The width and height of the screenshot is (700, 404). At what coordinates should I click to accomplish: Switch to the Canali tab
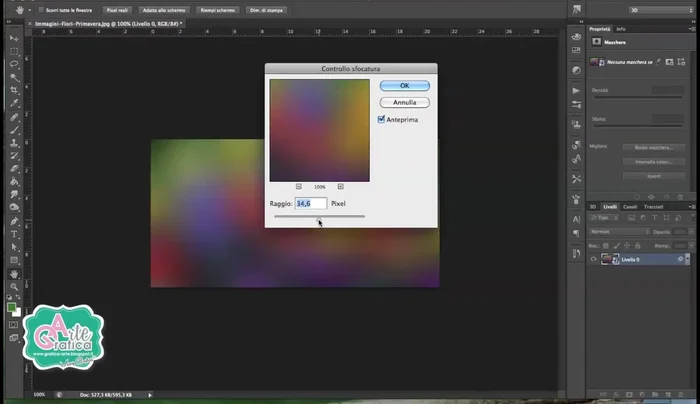pyautogui.click(x=630, y=206)
